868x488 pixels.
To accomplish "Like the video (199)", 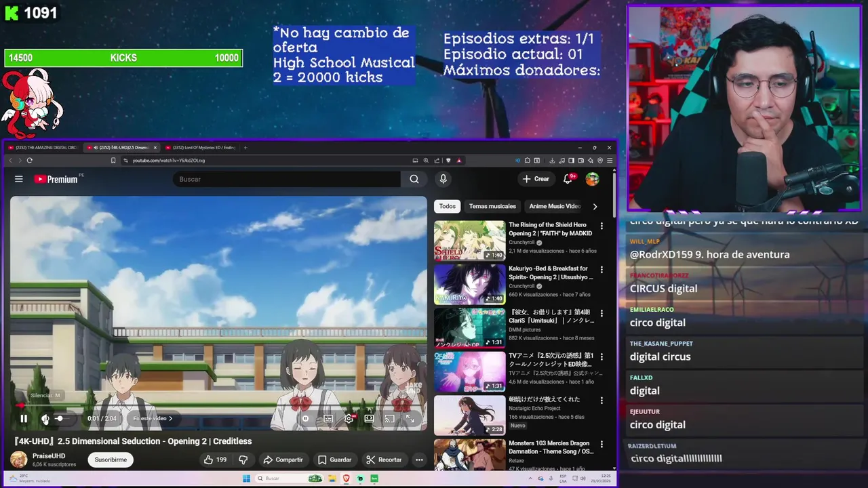I will (214, 460).
